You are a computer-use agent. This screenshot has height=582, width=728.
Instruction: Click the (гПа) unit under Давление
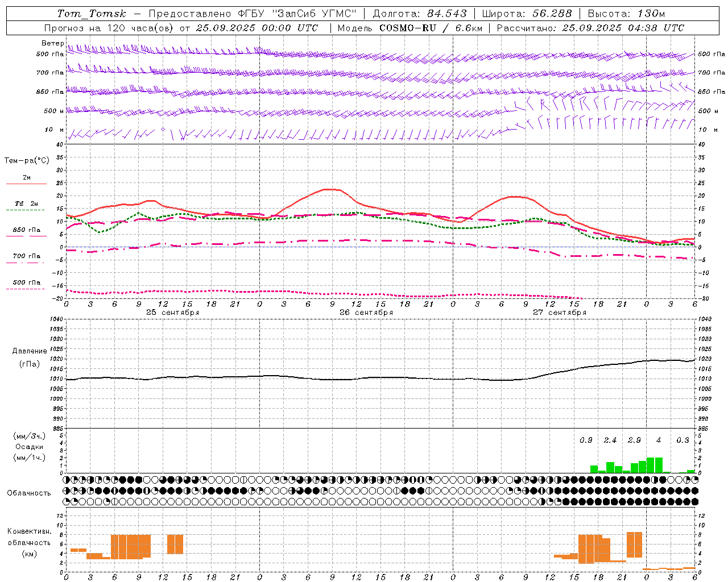click(x=30, y=364)
